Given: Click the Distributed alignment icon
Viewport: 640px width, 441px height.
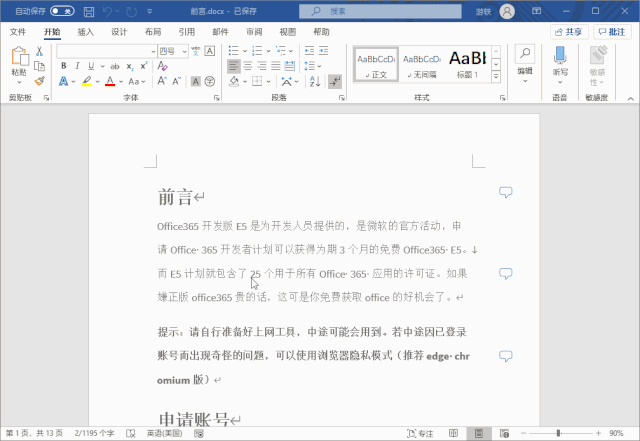Looking at the screenshot, I should coord(290,66).
